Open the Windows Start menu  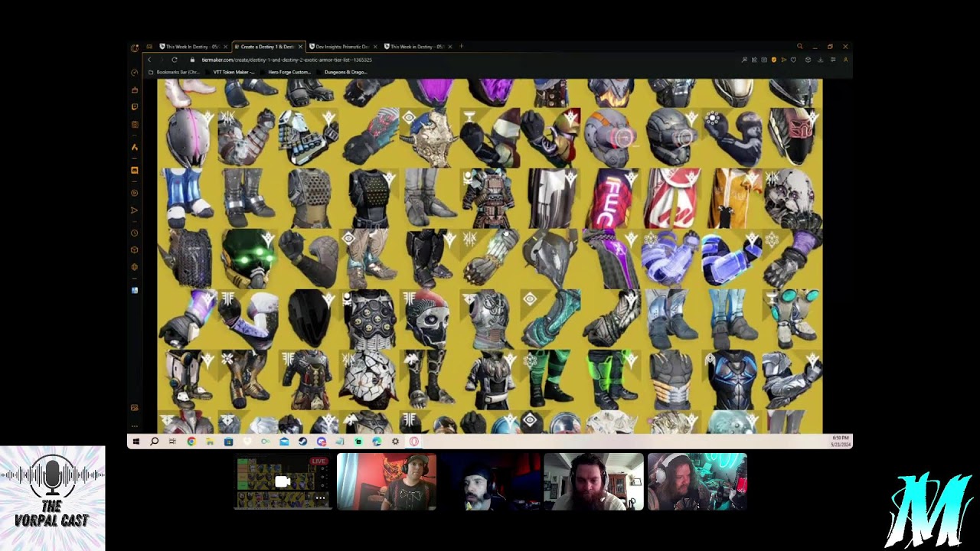[136, 442]
